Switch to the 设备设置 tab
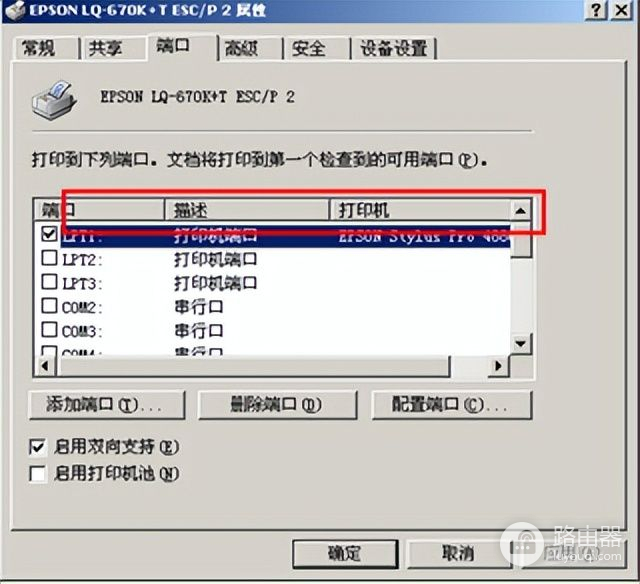Viewport: 640px width, 584px height. pos(394,49)
